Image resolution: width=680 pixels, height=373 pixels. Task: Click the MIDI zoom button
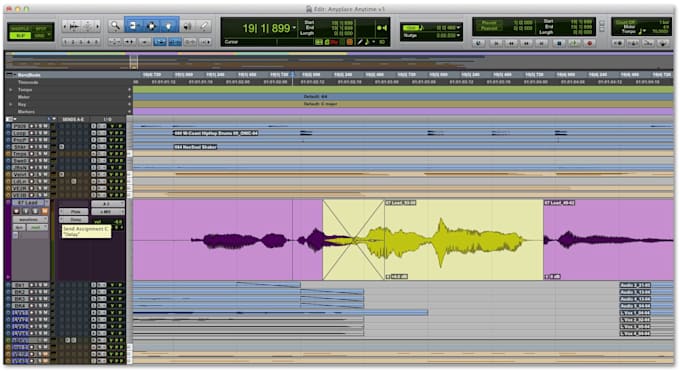click(x=87, y=26)
